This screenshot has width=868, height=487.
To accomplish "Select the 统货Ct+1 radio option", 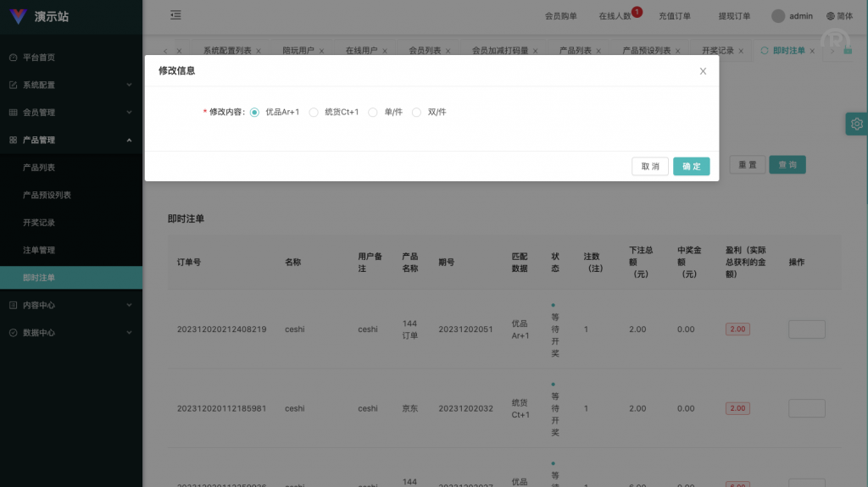I will click(314, 112).
